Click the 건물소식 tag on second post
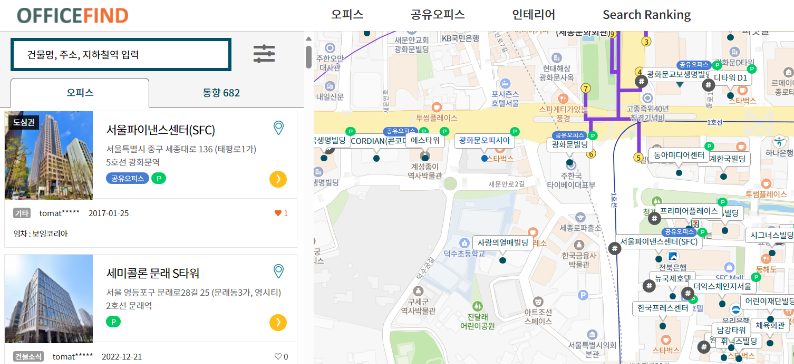The image size is (794, 364). pos(28,356)
